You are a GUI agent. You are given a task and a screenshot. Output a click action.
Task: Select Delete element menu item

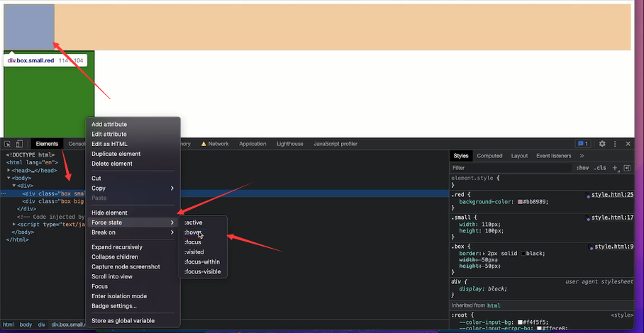pos(133,164)
